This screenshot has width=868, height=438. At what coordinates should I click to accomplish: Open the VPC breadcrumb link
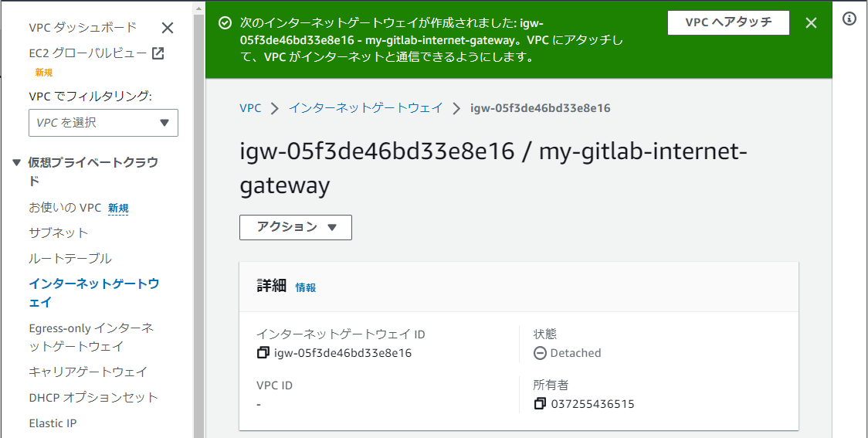pyautogui.click(x=250, y=108)
